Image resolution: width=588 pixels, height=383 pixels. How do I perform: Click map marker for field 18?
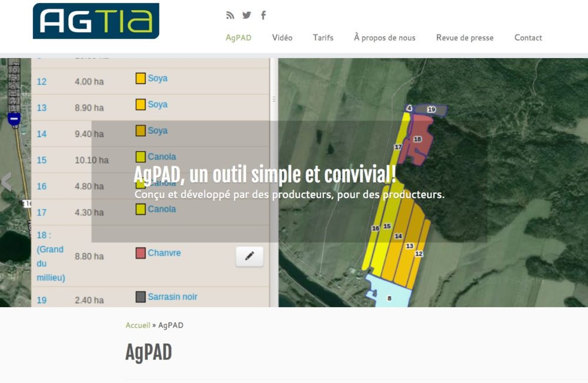click(x=417, y=139)
